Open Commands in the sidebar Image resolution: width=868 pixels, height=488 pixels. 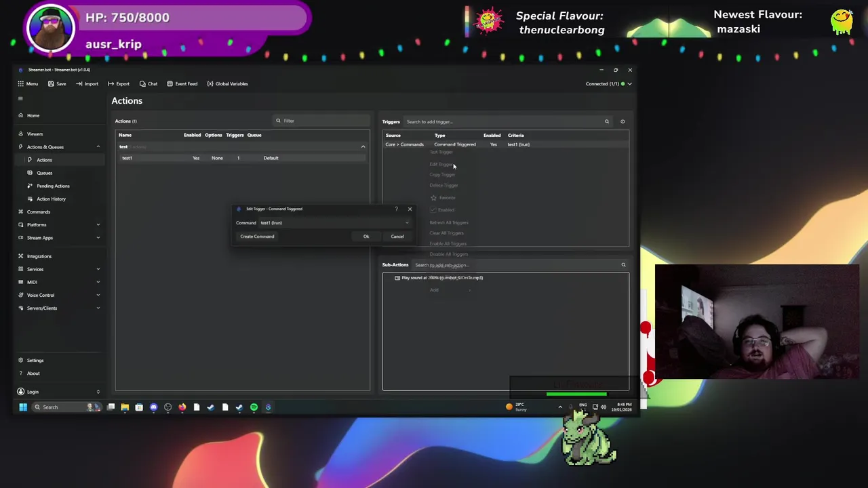coord(38,211)
